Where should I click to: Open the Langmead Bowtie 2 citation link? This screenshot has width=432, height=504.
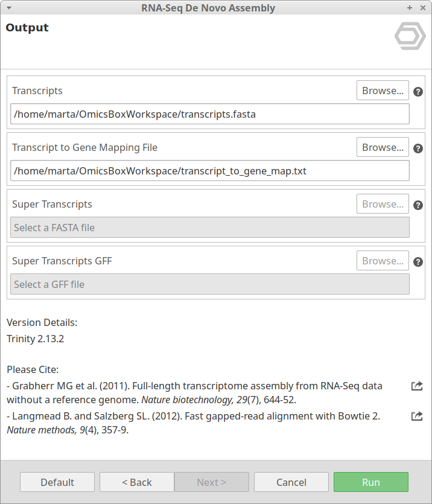(x=417, y=416)
